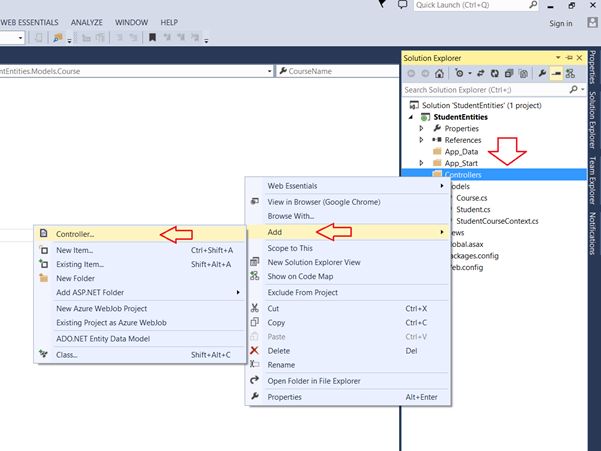Screen dimensions: 601x451
Task: Select Exclude From Project
Action: click(x=348, y=292)
